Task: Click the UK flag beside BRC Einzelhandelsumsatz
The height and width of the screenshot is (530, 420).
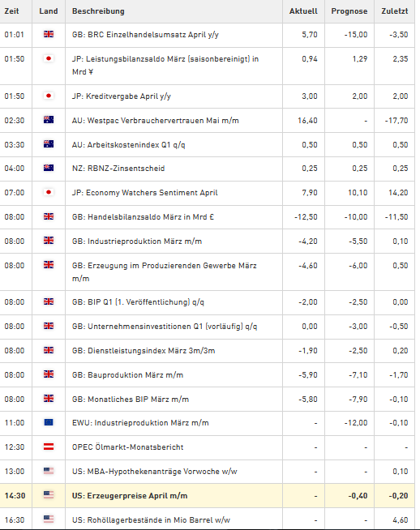Action: [49, 34]
